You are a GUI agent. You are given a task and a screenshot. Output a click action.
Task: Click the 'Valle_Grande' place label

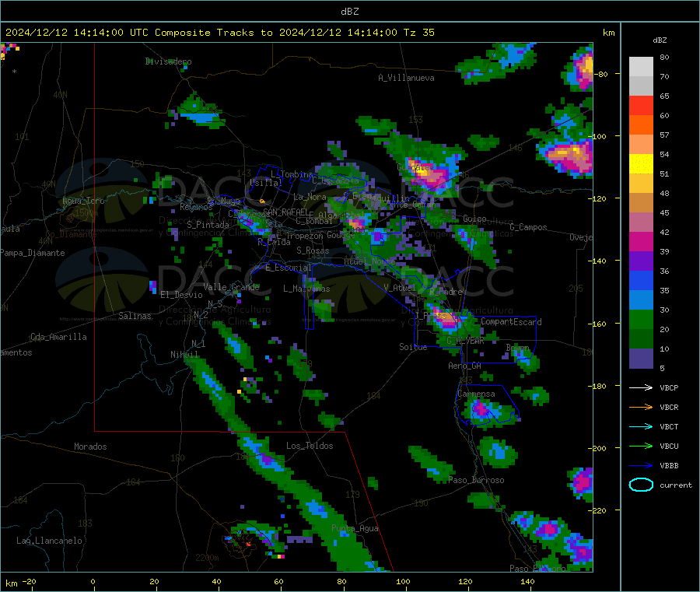(x=231, y=287)
